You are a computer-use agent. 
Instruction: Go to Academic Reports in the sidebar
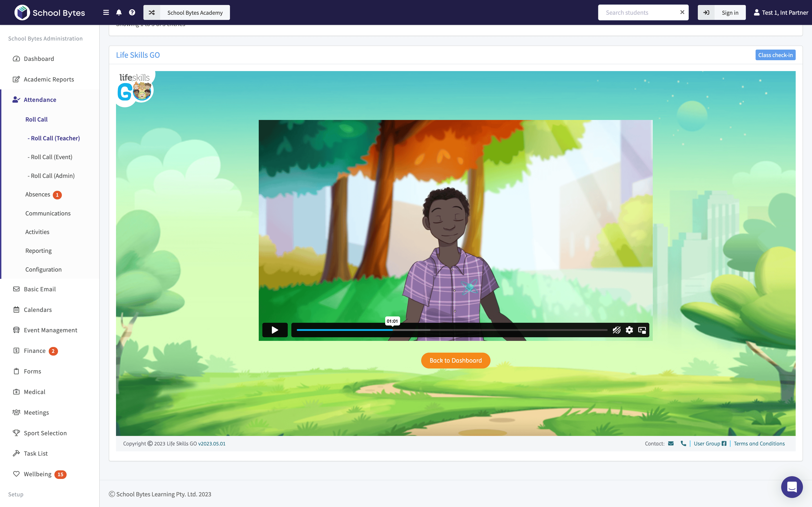[x=49, y=79]
